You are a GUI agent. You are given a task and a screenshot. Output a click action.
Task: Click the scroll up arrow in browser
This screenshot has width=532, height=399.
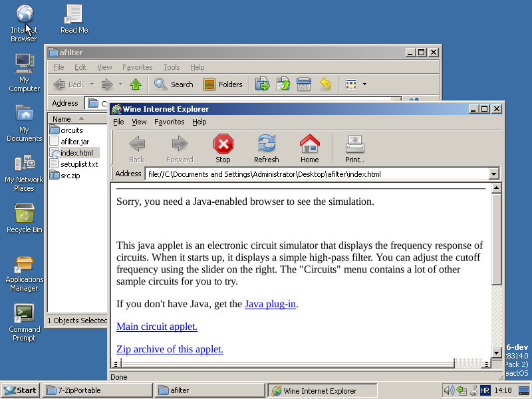point(496,188)
